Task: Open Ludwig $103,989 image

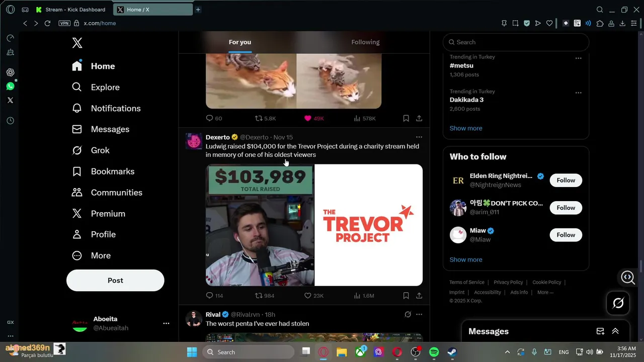Action: click(260, 225)
